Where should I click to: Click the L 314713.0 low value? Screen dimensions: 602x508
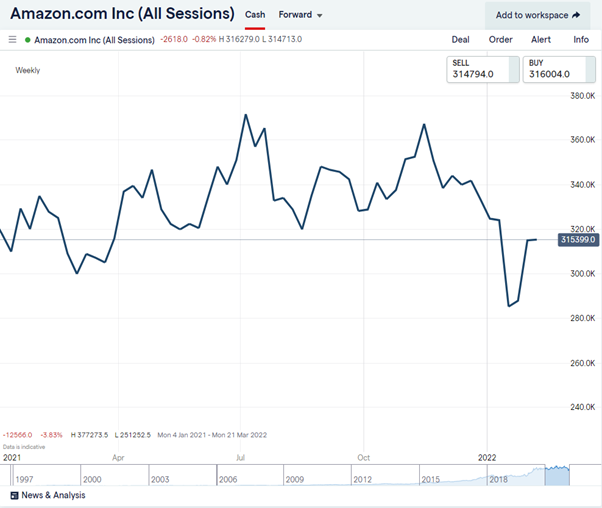(x=282, y=39)
